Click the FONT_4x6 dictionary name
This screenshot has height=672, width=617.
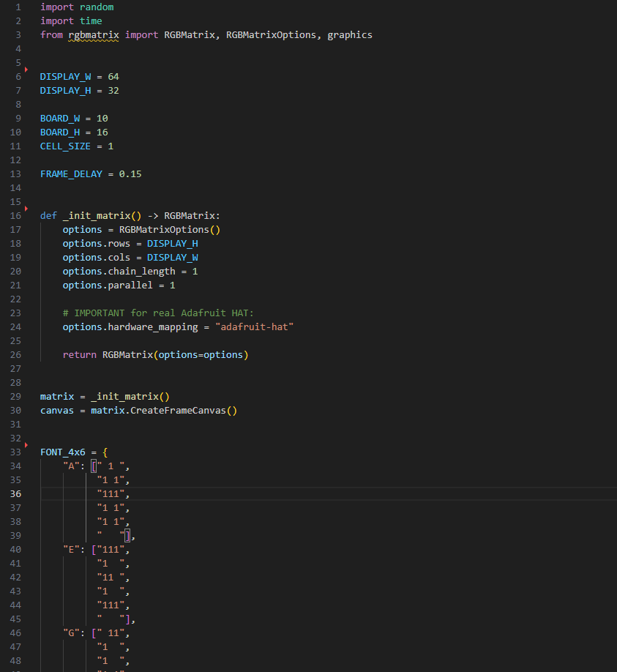click(62, 452)
